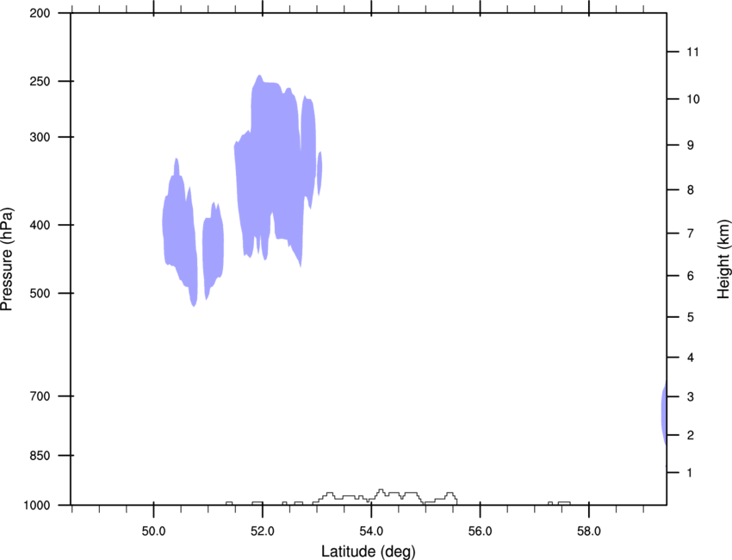
Task: Click the 58.0 latitude tick label
Action: point(589,532)
